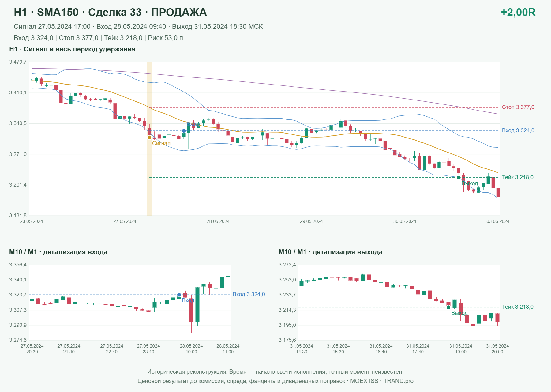Screen dimensions: 551x392
Task: Click the 'Историческая реконструкция' disclaimer line
Action: coord(275,372)
